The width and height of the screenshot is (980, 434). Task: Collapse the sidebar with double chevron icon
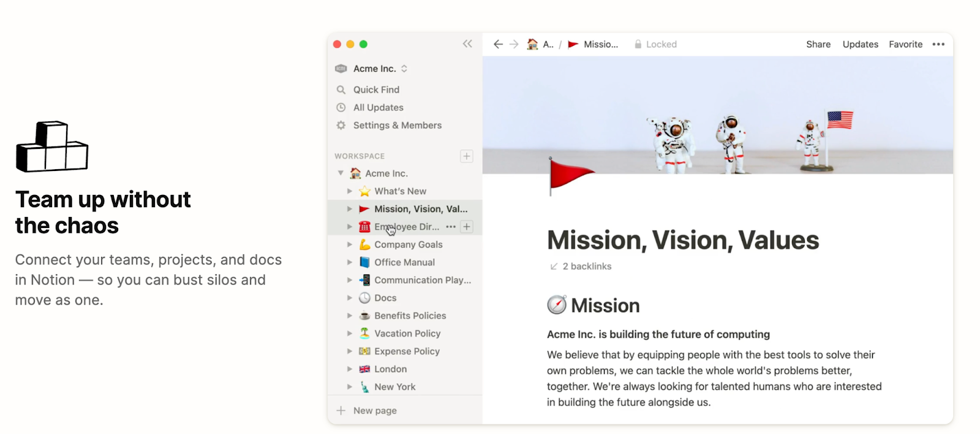tap(467, 44)
